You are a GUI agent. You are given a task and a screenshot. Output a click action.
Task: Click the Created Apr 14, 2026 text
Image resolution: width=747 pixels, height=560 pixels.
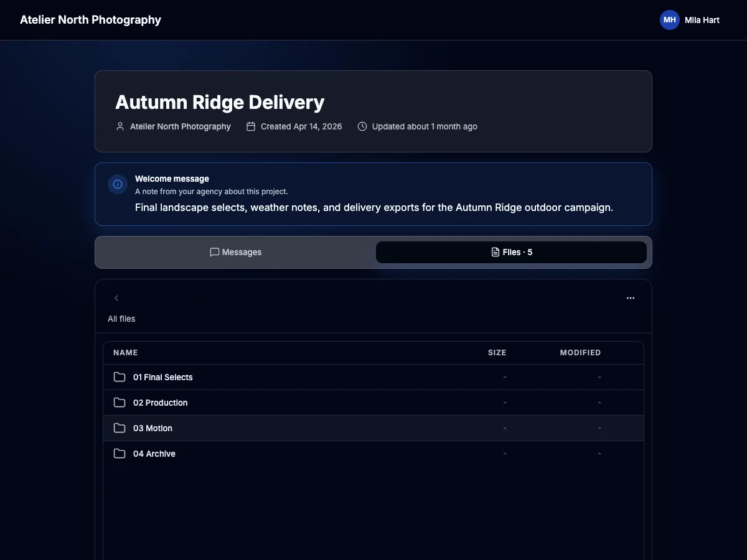point(301,126)
